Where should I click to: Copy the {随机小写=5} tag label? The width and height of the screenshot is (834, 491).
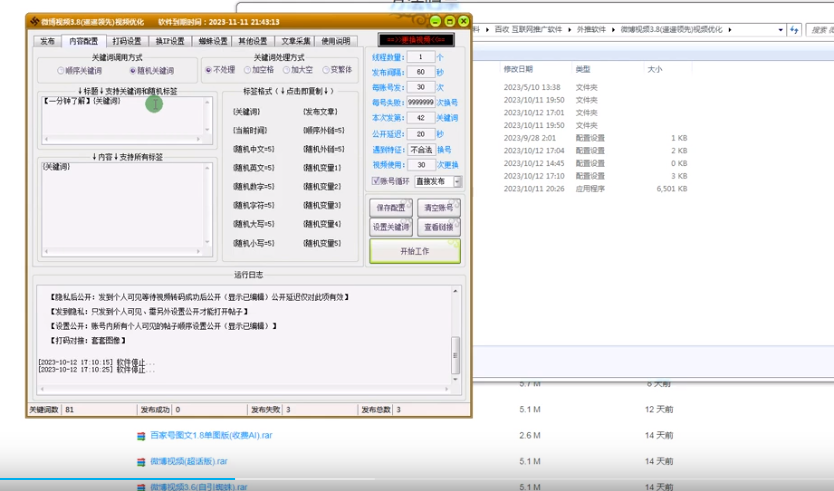pos(254,243)
